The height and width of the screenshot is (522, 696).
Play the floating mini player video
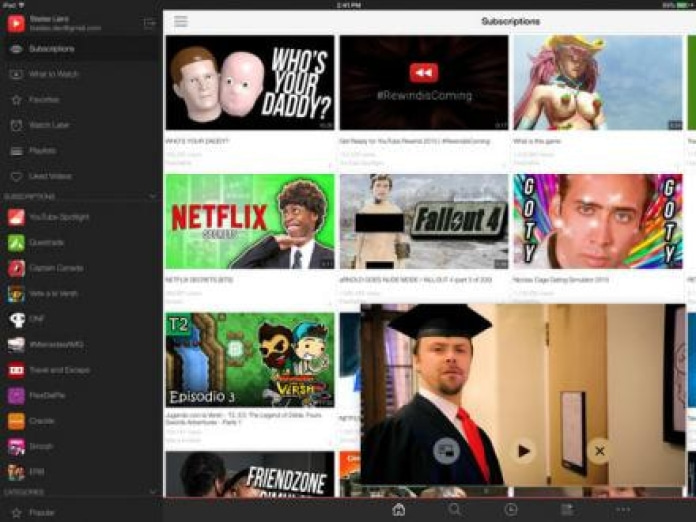[x=524, y=451]
